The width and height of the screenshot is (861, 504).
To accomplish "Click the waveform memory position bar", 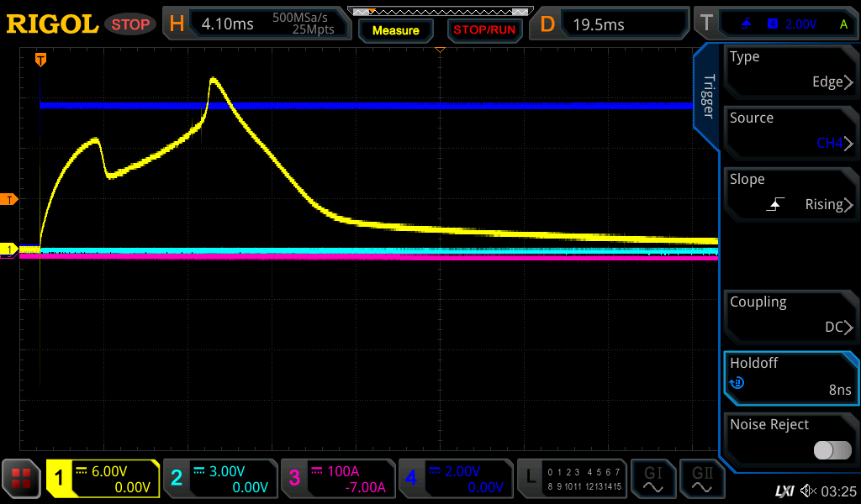I will tap(440, 12).
